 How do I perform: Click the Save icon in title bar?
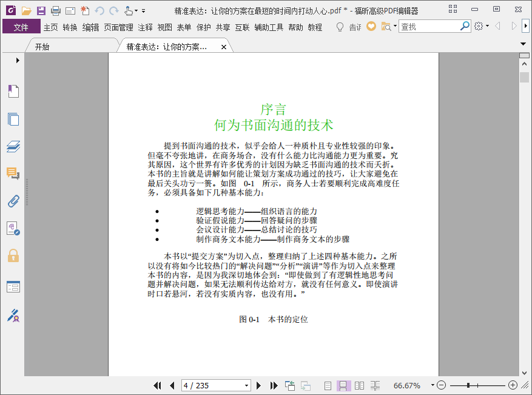41,10
